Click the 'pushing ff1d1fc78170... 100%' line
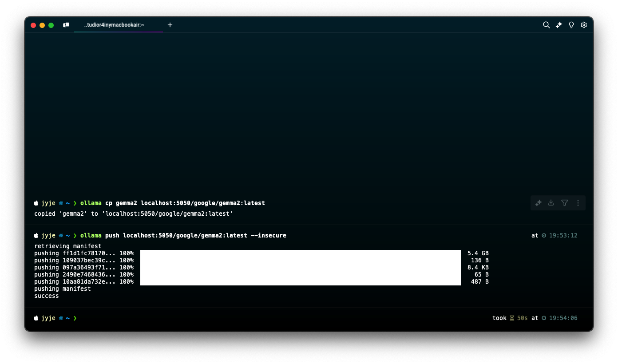Viewport: 618px width, 364px height. 84,253
